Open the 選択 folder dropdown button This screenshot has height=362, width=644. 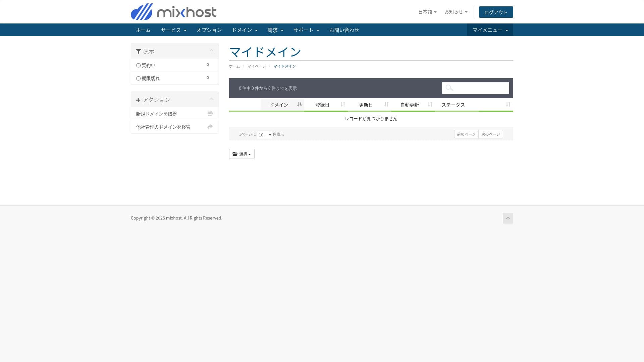(x=241, y=154)
